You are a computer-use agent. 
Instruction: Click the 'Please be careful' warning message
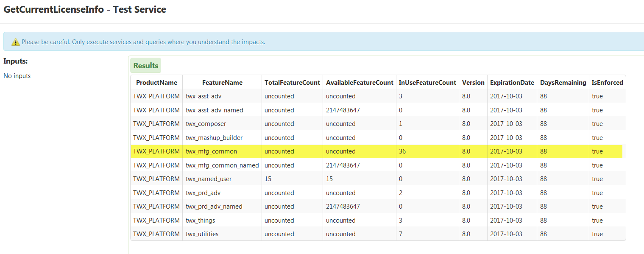point(143,42)
